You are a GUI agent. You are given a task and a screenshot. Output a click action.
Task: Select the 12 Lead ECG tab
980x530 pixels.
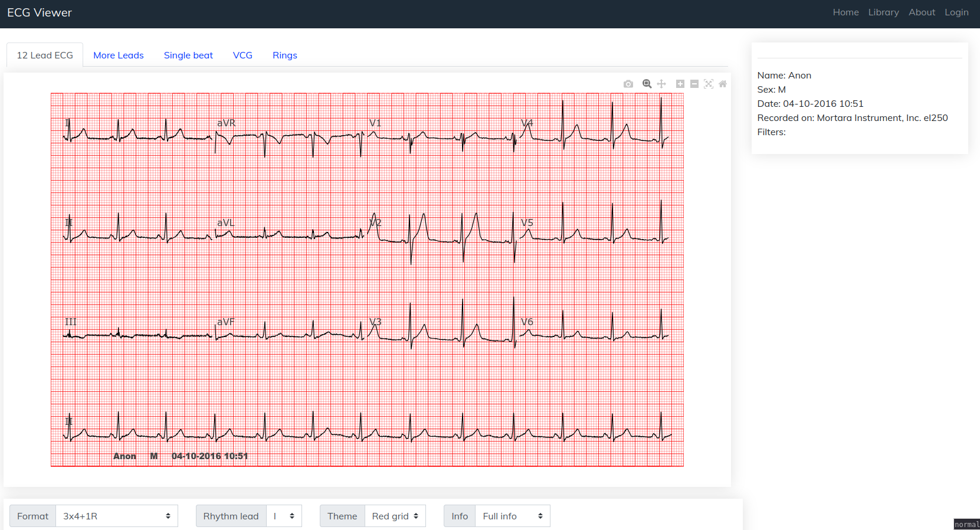(x=45, y=55)
